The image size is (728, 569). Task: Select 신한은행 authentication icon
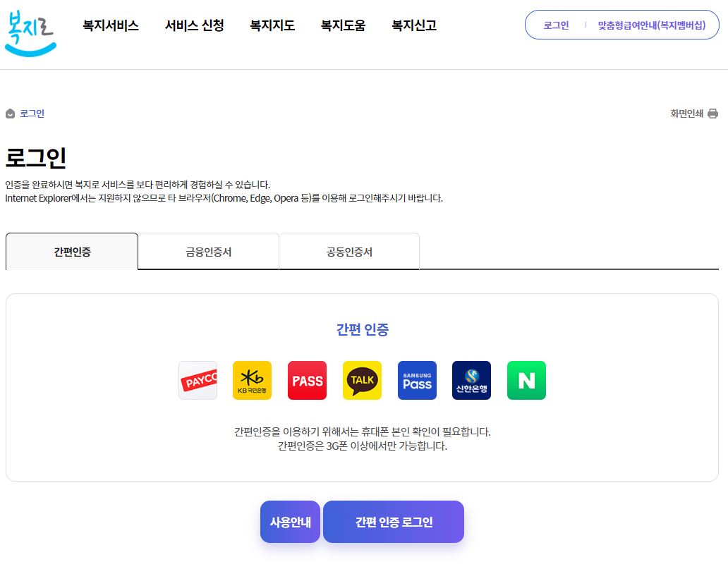click(x=471, y=380)
